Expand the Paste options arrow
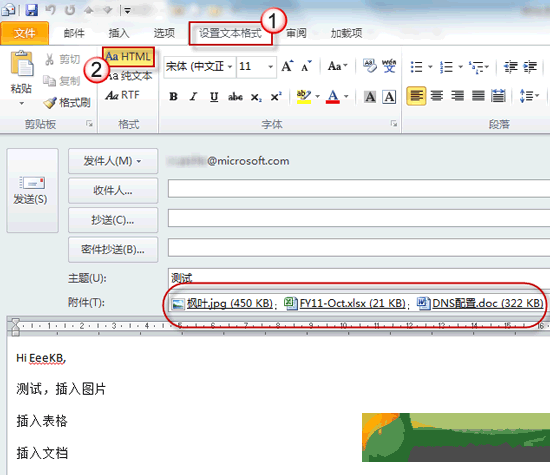Image resolution: width=550 pixels, height=475 pixels. (x=21, y=103)
